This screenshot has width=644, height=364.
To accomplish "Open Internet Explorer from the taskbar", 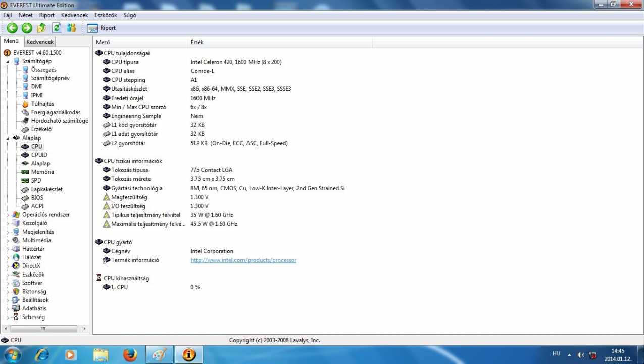I will [42, 355].
